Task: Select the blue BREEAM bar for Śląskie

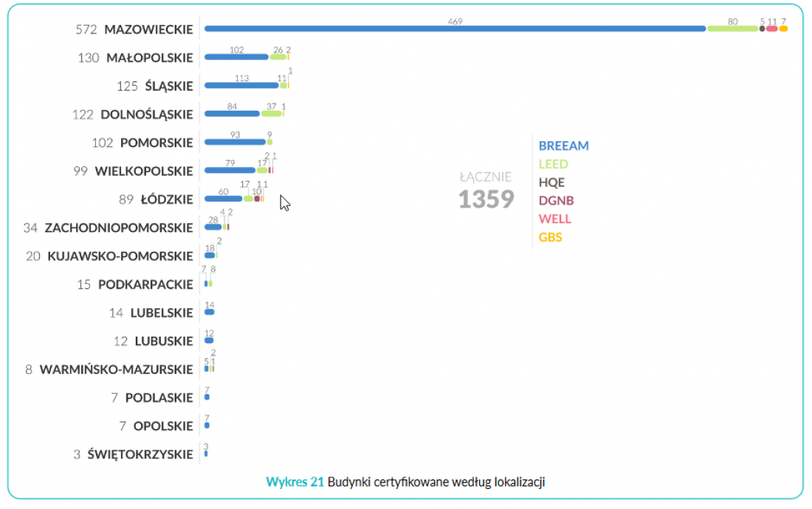Action: [x=241, y=85]
